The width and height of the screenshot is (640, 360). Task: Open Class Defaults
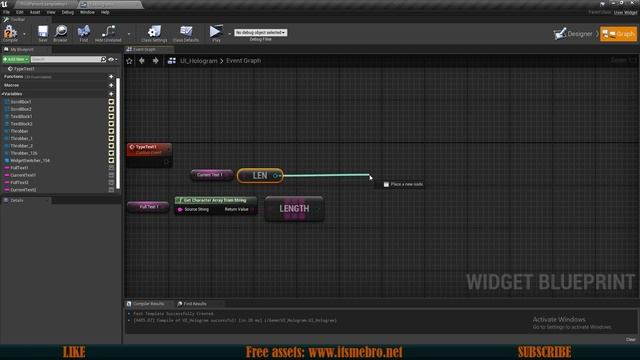[x=186, y=33]
